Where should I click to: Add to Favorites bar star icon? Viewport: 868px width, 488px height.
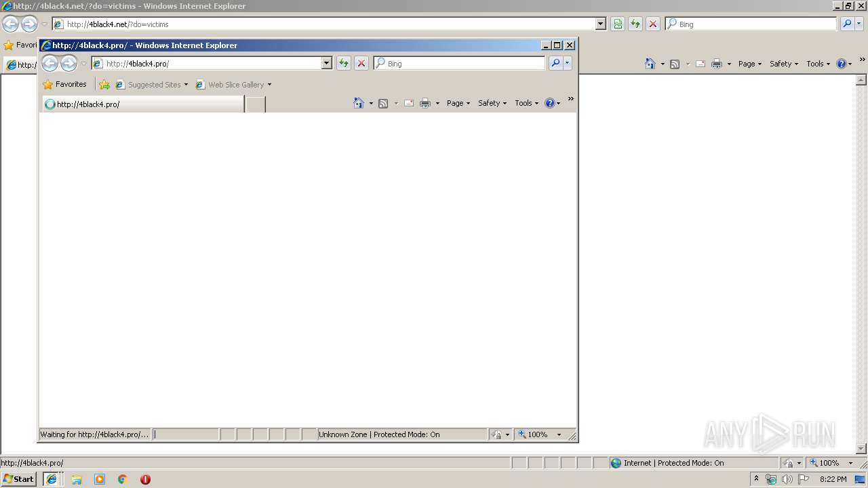(104, 85)
